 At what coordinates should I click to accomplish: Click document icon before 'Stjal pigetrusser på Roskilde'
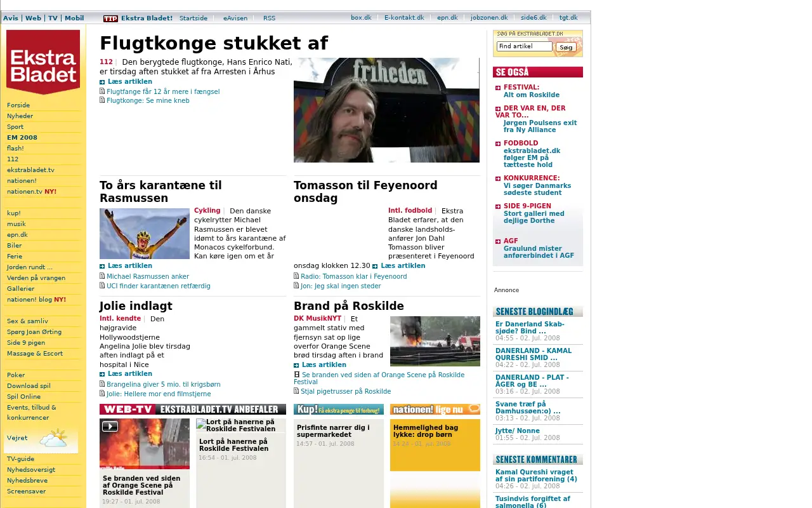[x=296, y=391]
